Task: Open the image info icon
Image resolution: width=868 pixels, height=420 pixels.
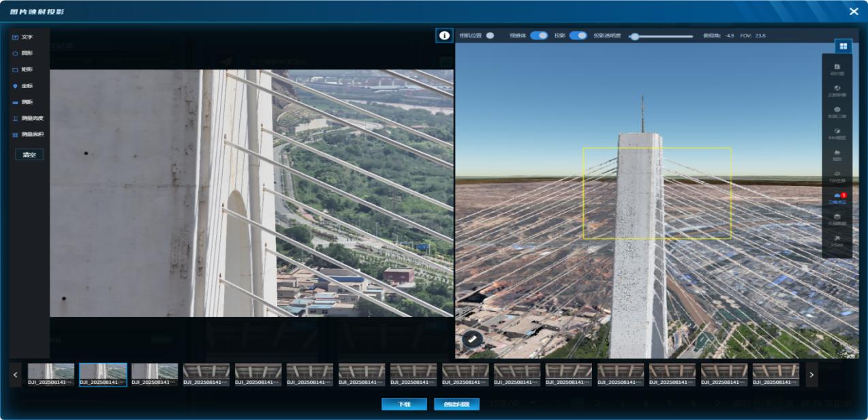Action: tap(444, 35)
